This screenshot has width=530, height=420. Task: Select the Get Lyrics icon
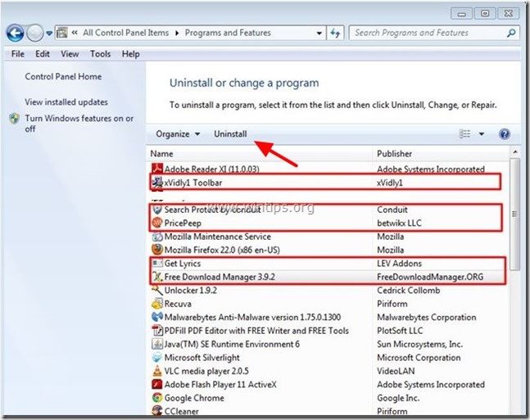(157, 264)
